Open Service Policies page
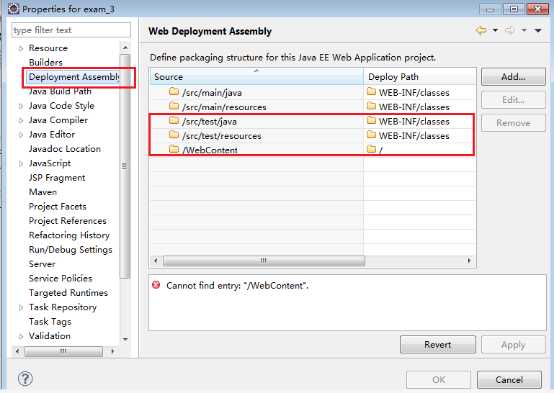554x394 pixels. pos(60,278)
